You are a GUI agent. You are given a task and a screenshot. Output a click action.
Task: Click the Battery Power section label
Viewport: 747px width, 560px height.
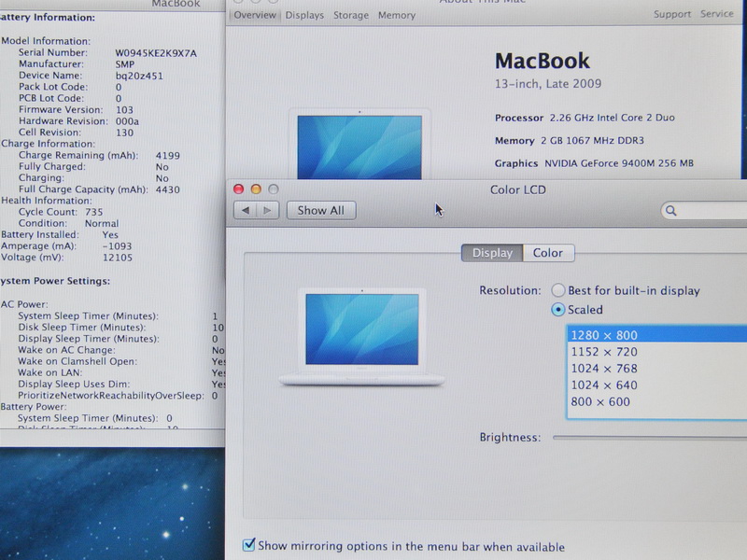pyautogui.click(x=34, y=407)
